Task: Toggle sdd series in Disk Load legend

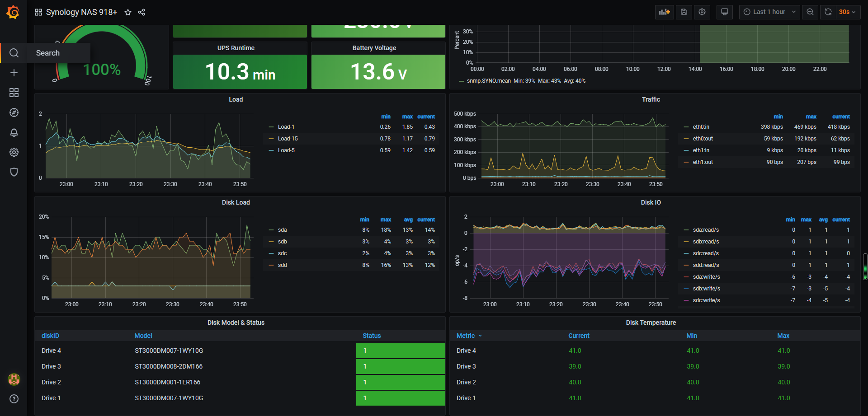Action: [x=283, y=265]
